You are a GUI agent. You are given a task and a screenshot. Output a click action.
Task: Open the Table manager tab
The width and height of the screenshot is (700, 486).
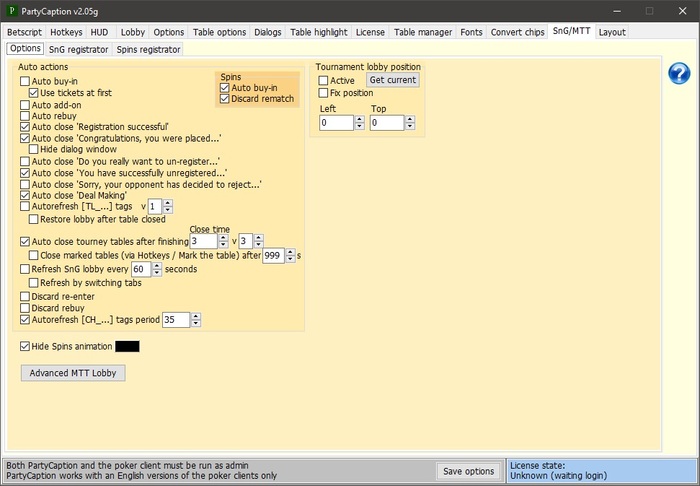tap(423, 32)
